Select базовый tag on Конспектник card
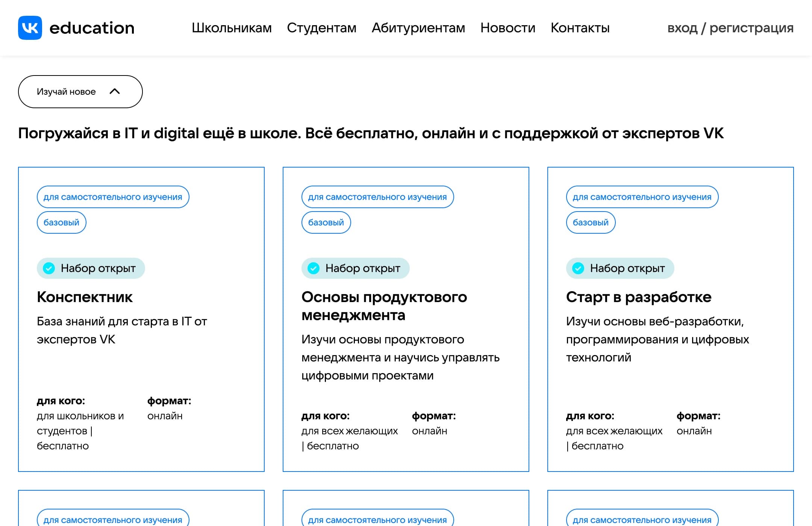The width and height of the screenshot is (812, 526). tap(62, 222)
